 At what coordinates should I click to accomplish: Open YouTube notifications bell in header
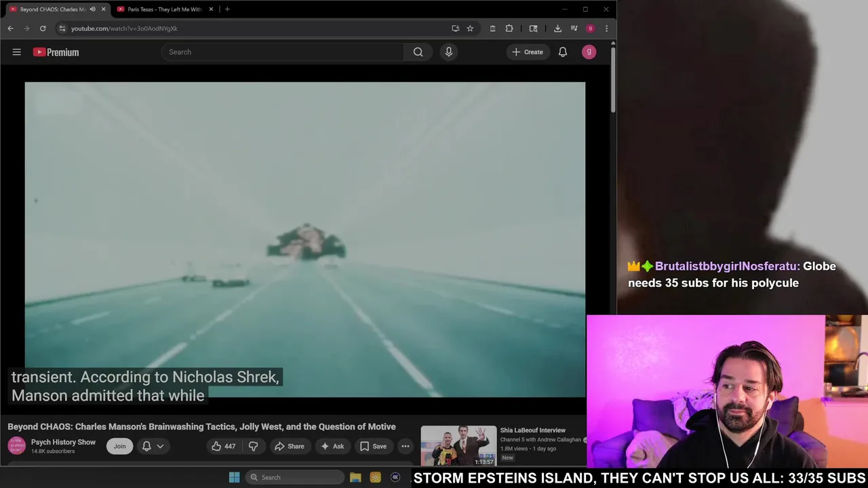(x=563, y=52)
